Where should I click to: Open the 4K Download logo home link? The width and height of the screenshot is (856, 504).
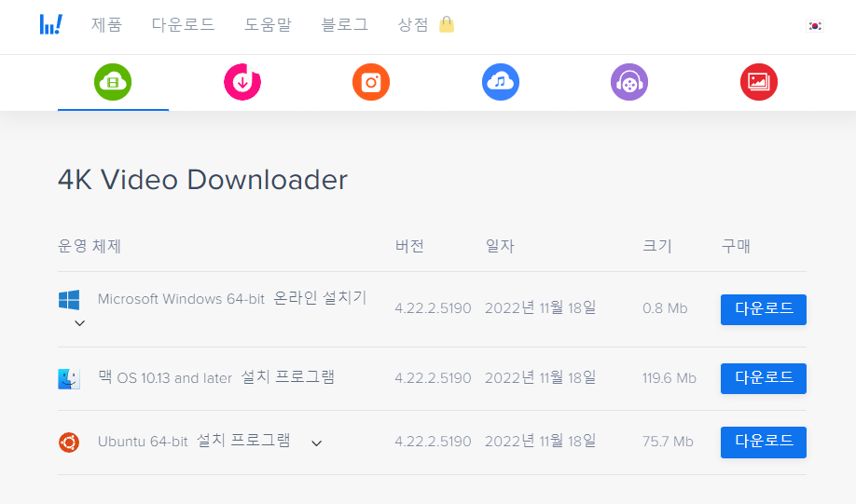pos(50,24)
